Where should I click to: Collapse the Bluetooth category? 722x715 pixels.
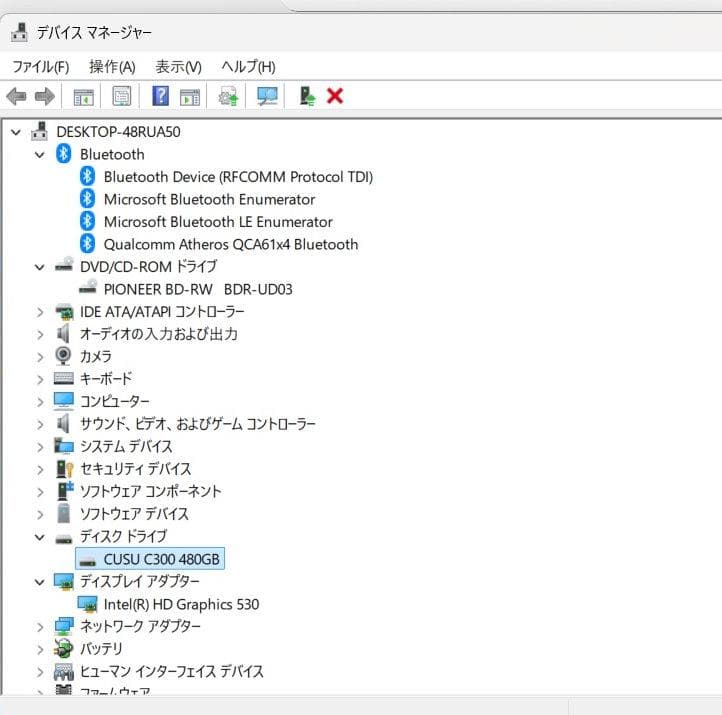click(x=40, y=155)
